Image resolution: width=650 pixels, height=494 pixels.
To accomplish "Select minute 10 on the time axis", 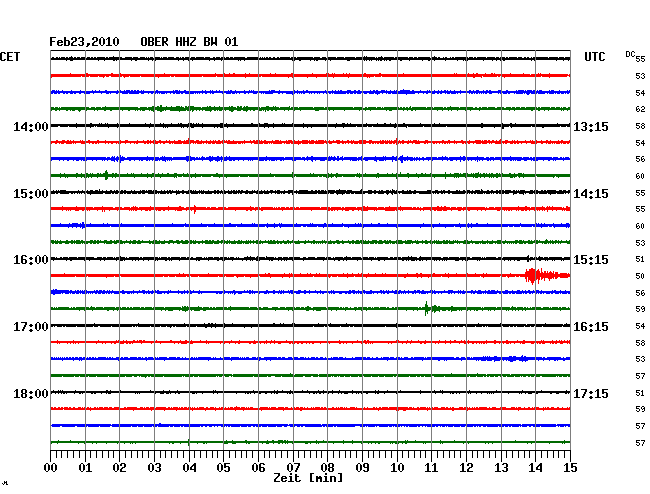I will click(397, 467).
